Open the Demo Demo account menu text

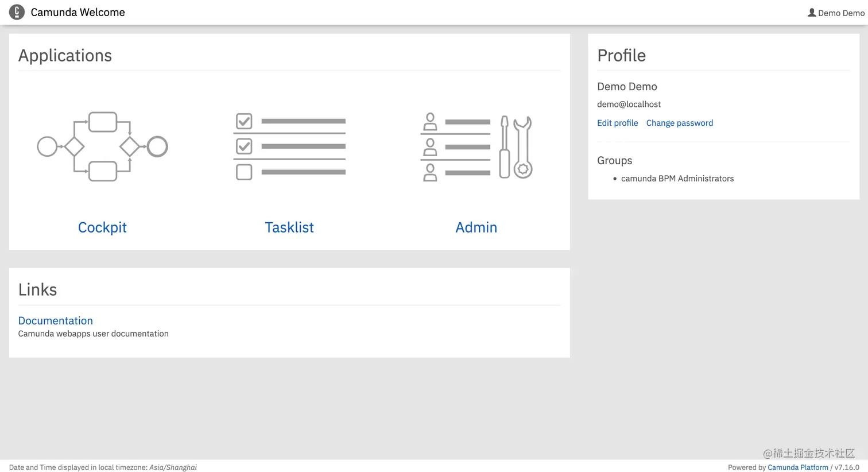click(841, 13)
